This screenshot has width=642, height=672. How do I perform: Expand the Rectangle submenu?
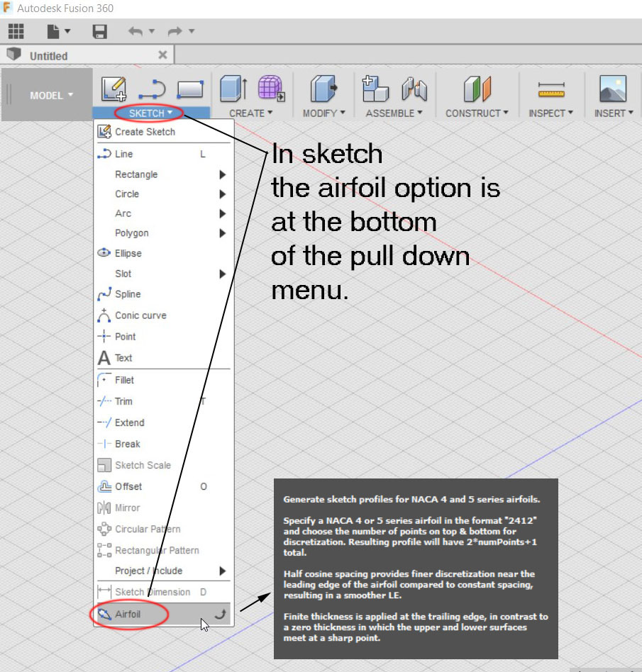pos(164,174)
